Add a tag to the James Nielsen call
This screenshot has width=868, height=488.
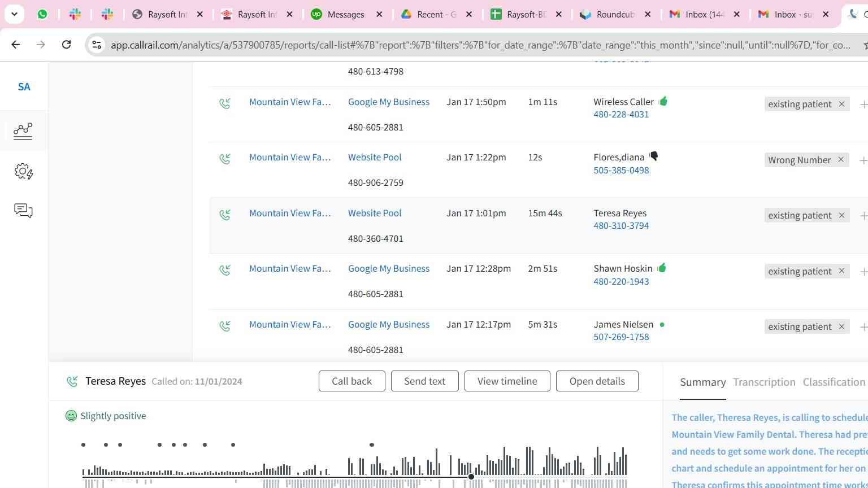(863, 327)
